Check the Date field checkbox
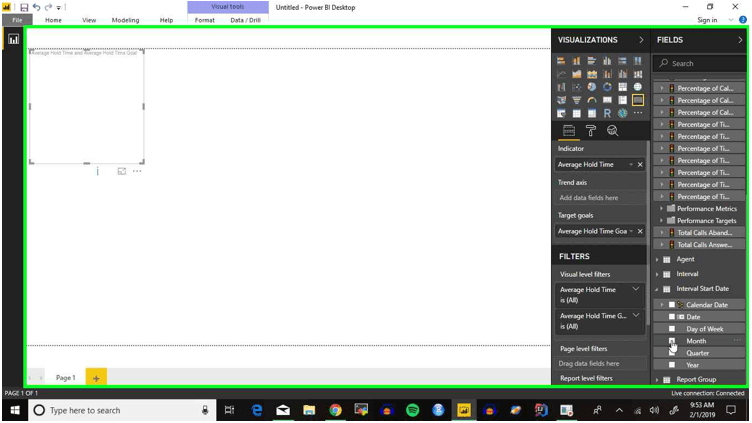 pyautogui.click(x=672, y=317)
